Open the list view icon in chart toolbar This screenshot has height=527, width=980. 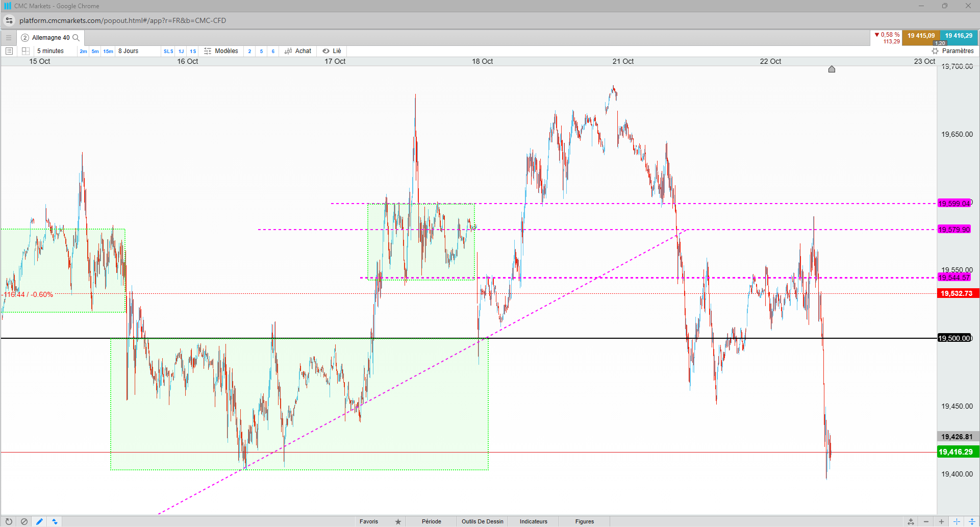pyautogui.click(x=9, y=51)
